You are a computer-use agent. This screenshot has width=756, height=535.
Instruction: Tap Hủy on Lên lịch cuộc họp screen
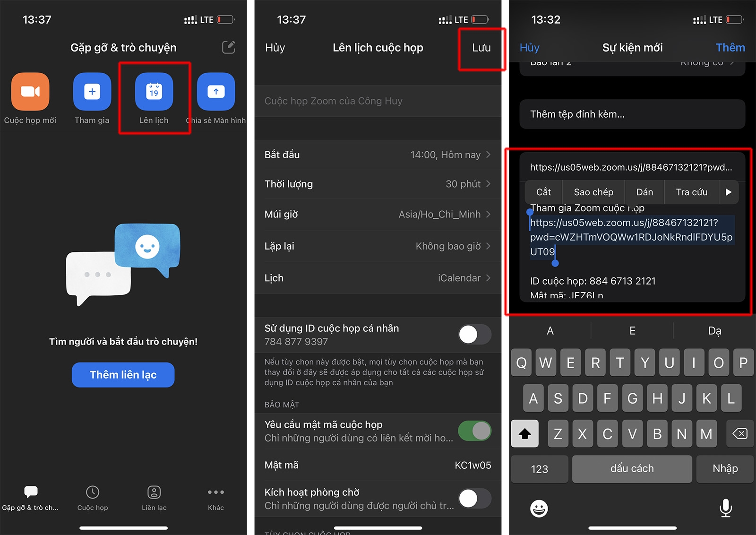[x=275, y=48]
